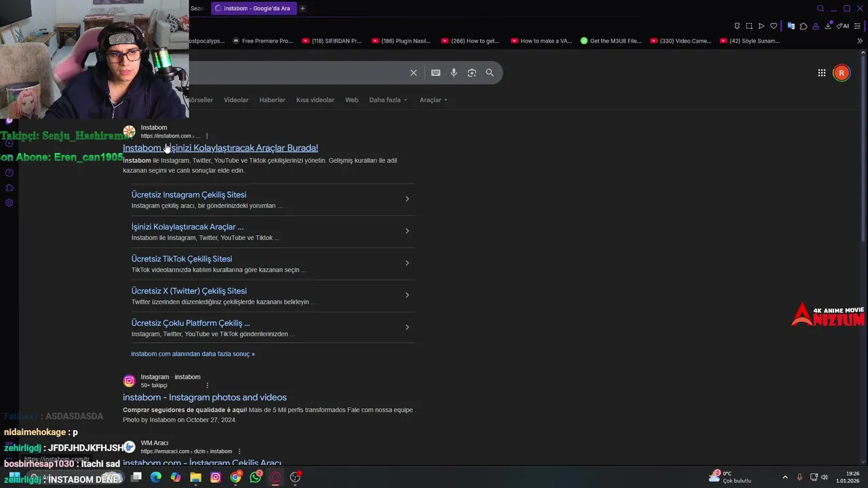The image size is (868, 488).
Task: Open the Get the M3U8 File bookmark
Action: pos(610,41)
